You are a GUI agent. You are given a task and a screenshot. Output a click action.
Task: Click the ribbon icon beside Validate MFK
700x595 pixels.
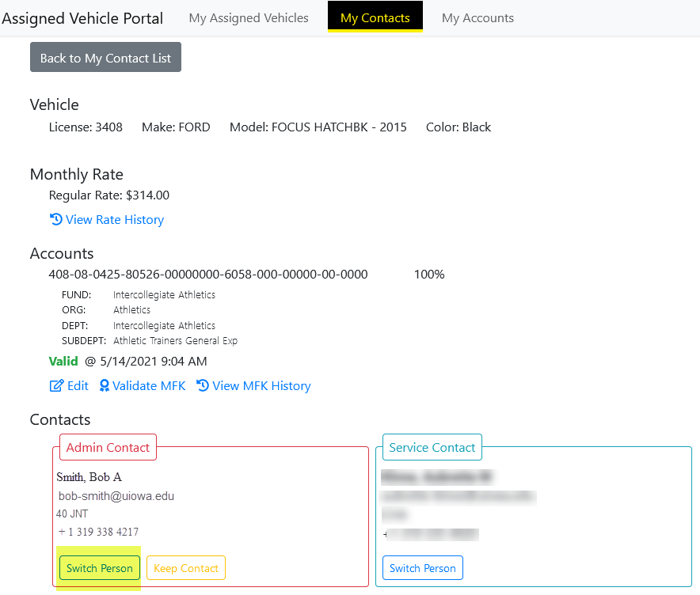click(104, 386)
